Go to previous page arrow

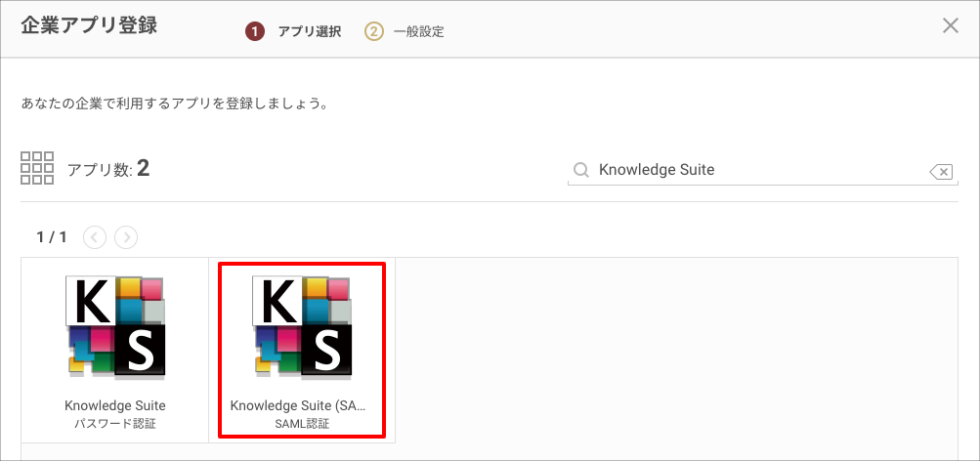click(x=95, y=236)
